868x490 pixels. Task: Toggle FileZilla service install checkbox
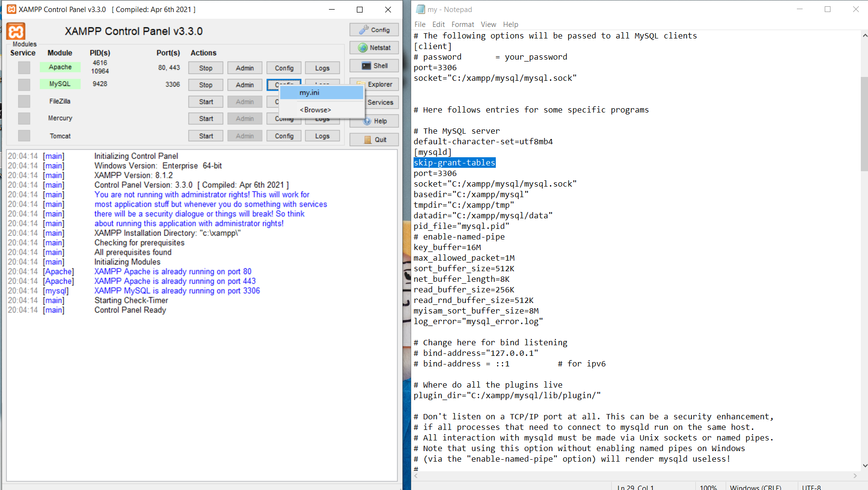coord(24,101)
